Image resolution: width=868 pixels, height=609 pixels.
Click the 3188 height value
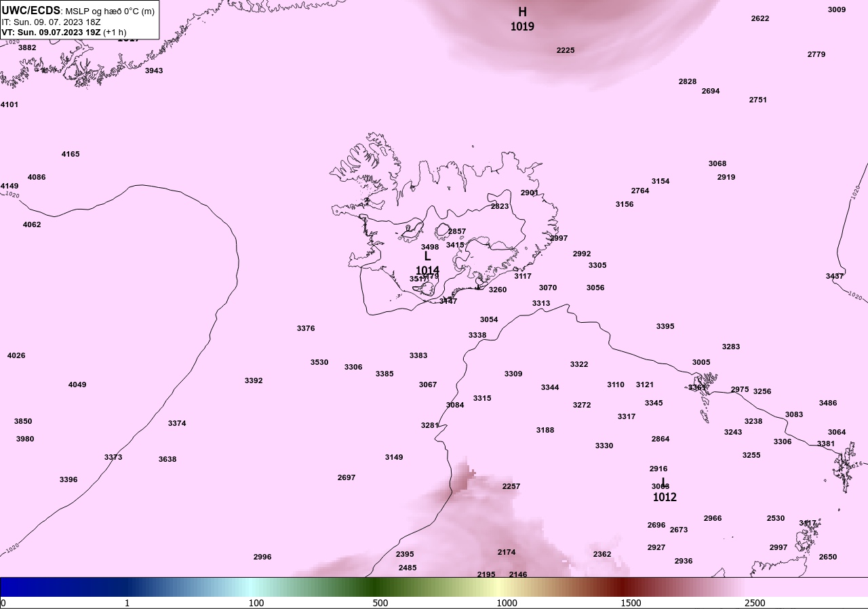click(545, 430)
